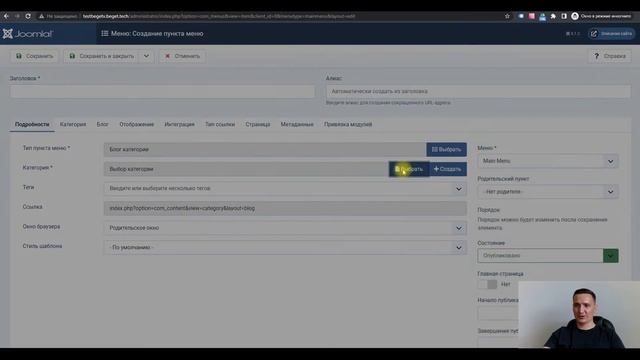
Task: Click the Сохранить save button
Action: coord(35,56)
